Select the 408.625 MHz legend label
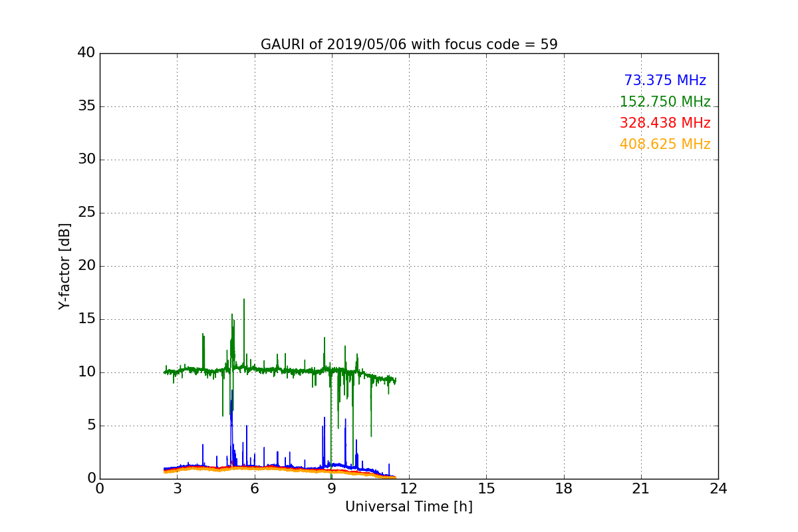 (x=665, y=144)
